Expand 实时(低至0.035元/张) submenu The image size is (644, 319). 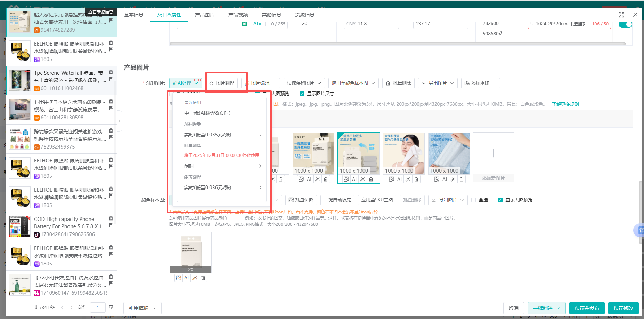click(x=222, y=135)
